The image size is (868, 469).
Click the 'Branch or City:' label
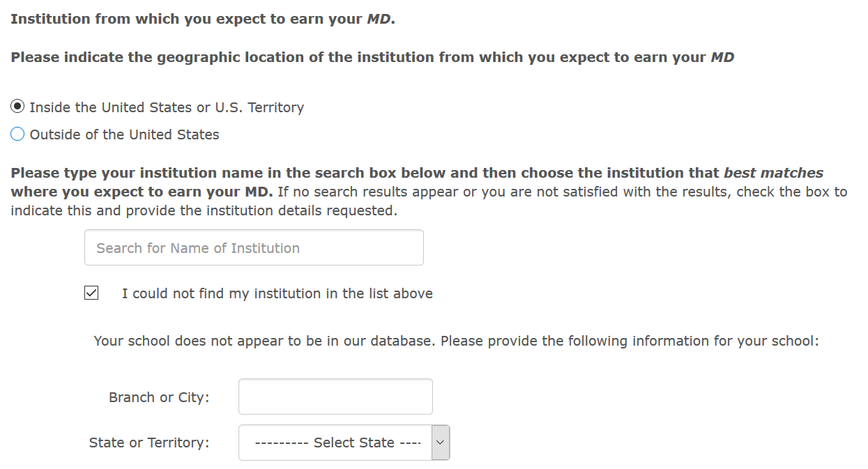(159, 397)
